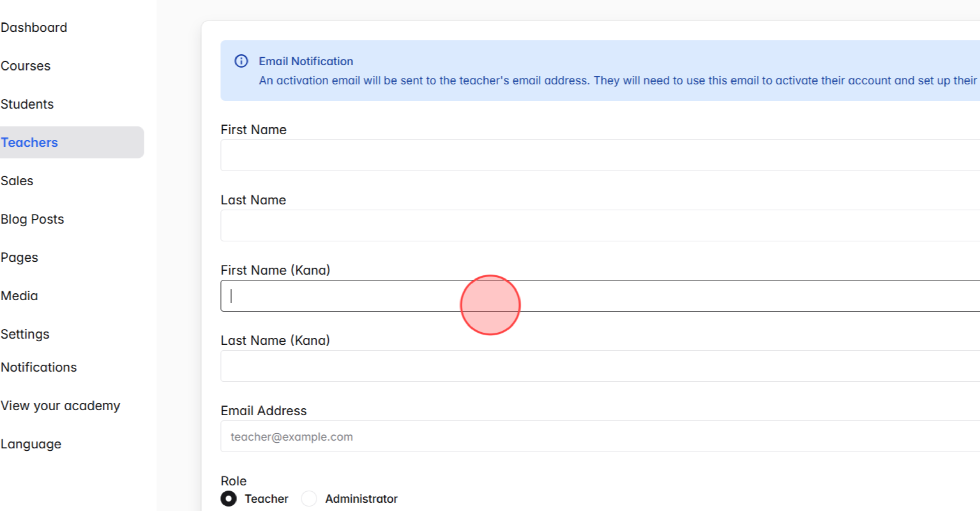Screen dimensions: 980x511
Task: Go to the Notifications section
Action: pos(38,367)
